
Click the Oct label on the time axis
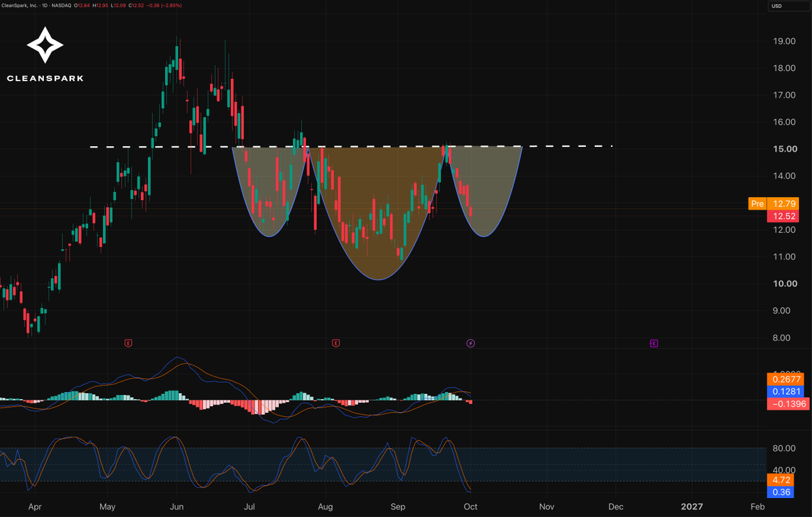[471, 506]
